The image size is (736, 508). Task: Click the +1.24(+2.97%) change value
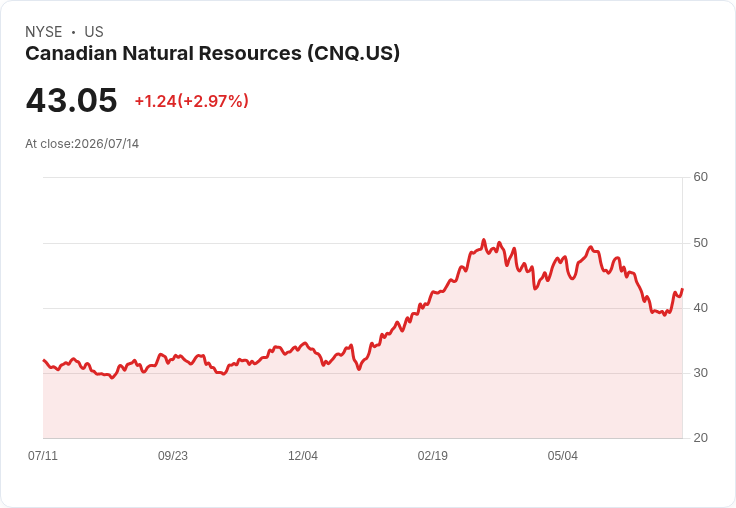(192, 101)
